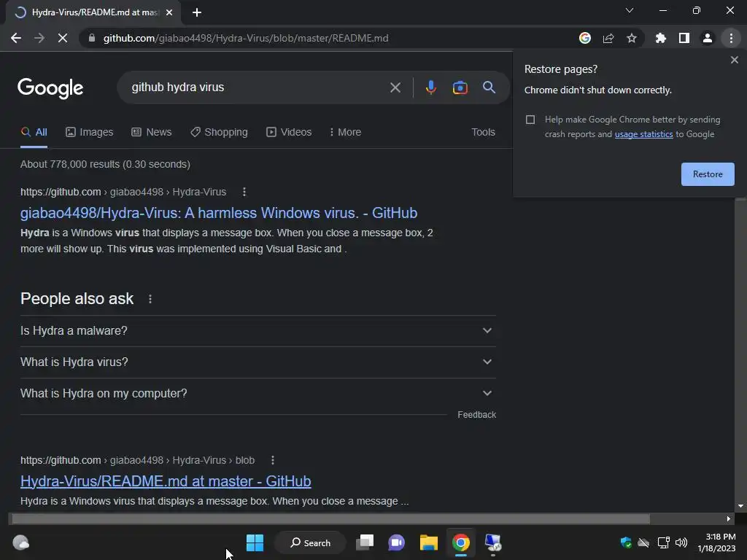Enable sending crash reports checkbox
The image size is (747, 560).
(530, 120)
